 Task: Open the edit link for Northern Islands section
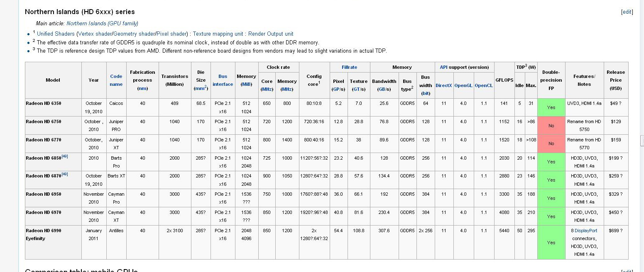(627, 12)
